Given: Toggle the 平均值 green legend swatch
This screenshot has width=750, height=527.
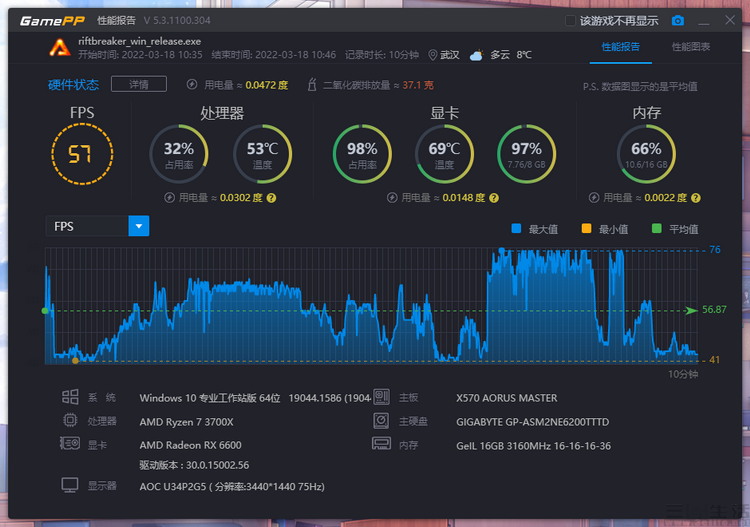Looking at the screenshot, I should click(x=657, y=228).
